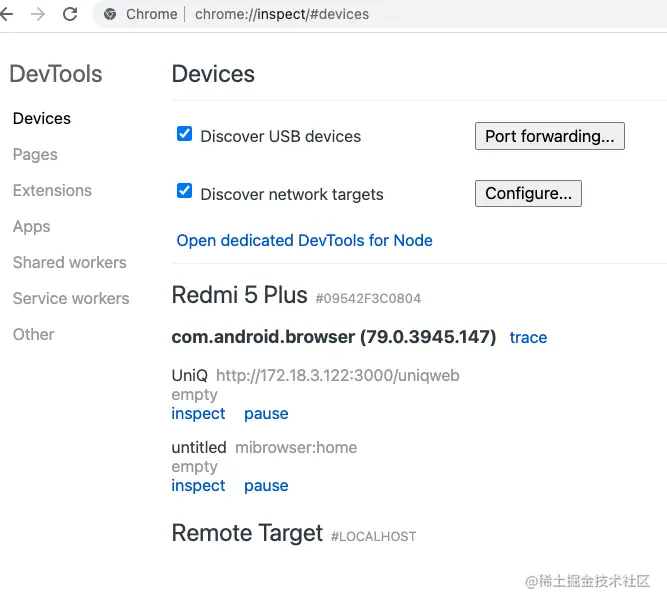This screenshot has height=606, width=667.
Task: Click com.android.browser (79.0.3945.147) heading
Action: [334, 337]
